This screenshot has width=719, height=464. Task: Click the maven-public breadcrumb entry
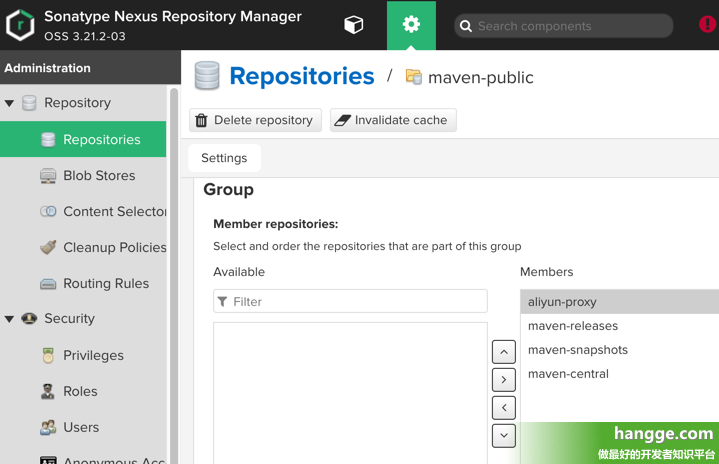pos(481,77)
